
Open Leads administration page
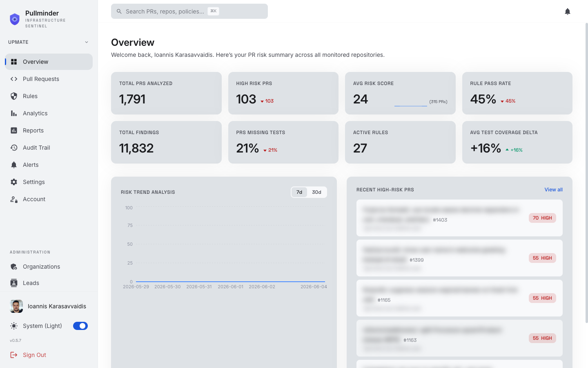[x=49, y=283]
